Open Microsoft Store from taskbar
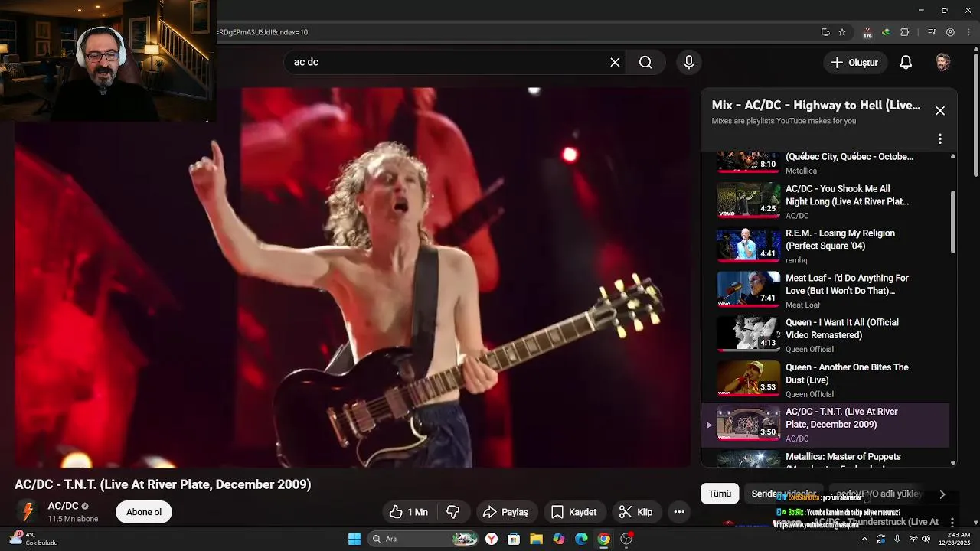980x551 pixels. point(514,539)
